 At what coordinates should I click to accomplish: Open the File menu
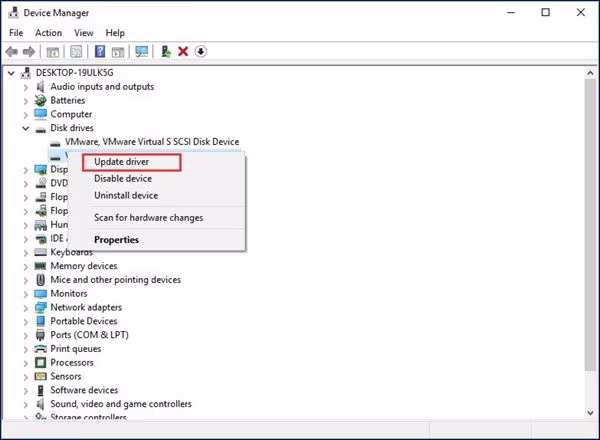pos(16,33)
